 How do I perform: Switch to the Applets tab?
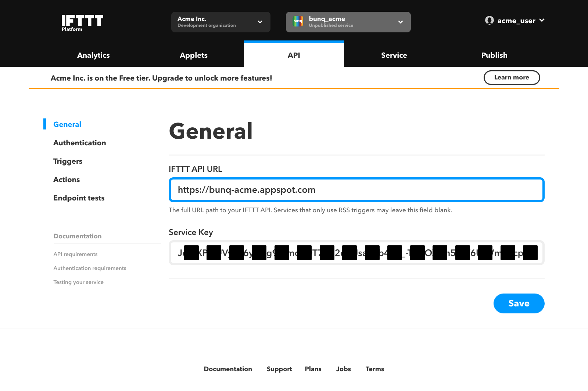click(194, 55)
